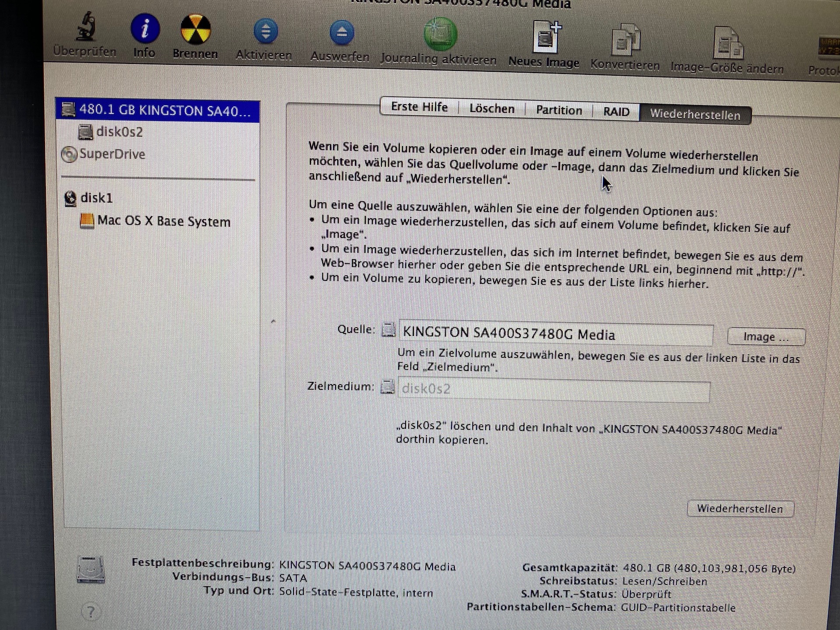
Task: Click Image-Größe ändern toolbar icon
Action: pyautogui.click(x=728, y=43)
